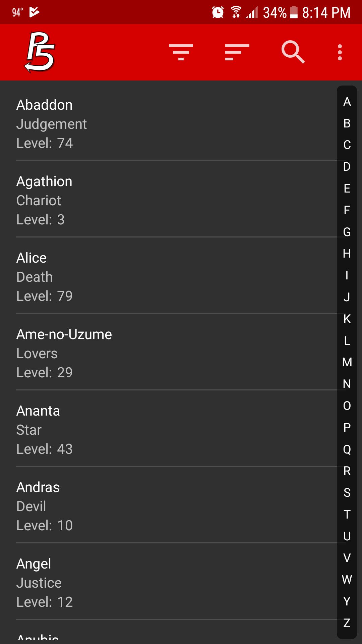362x644 pixels.
Task: Jump to letter S in index
Action: tap(347, 492)
